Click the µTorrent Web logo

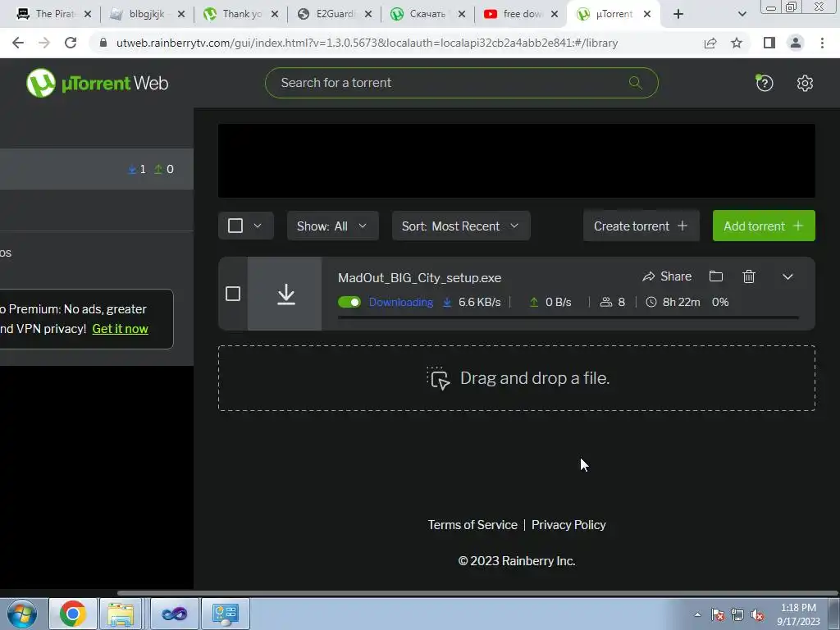97,83
